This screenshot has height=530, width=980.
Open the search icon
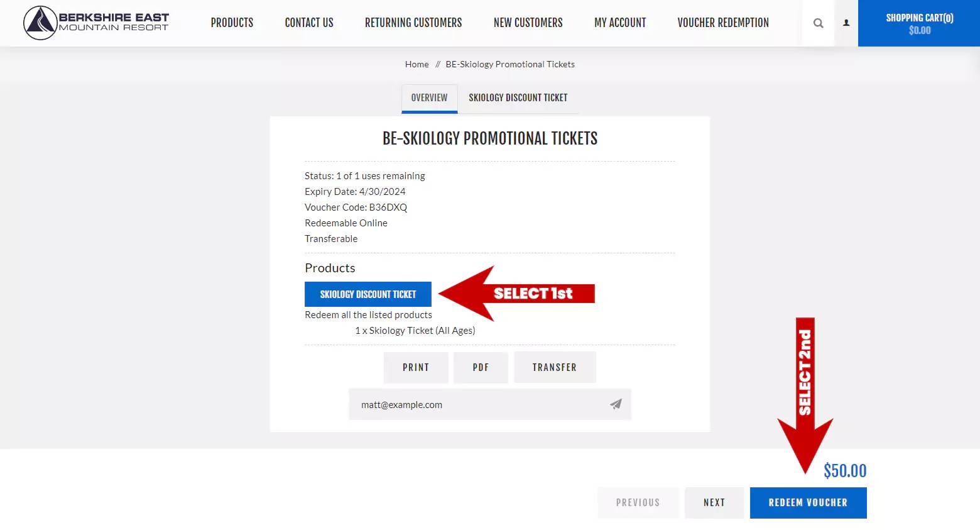[x=818, y=23]
